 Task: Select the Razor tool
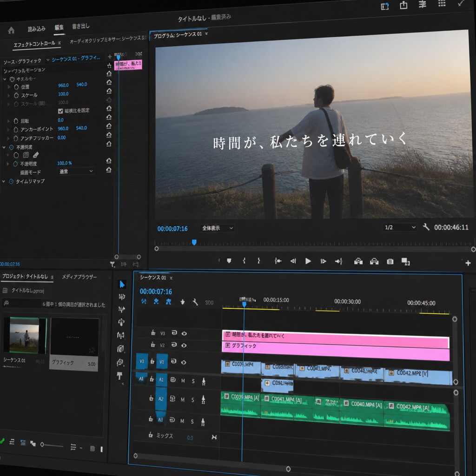tap(121, 322)
